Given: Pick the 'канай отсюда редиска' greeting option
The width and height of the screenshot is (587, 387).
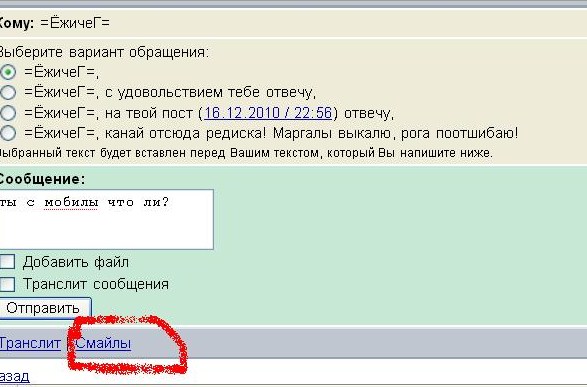Looking at the screenshot, I should click(x=7, y=133).
